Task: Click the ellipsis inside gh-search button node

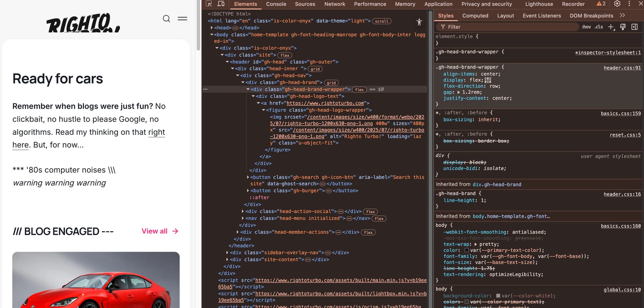Action: pyautogui.click(x=323, y=184)
